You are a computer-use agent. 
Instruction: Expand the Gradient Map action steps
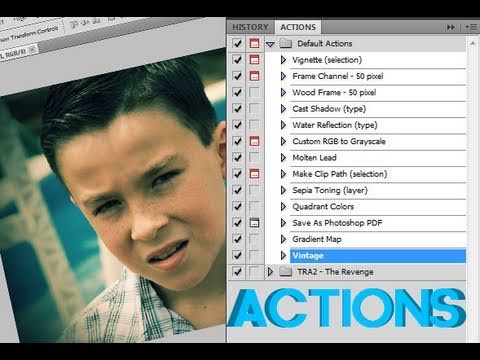click(283, 239)
